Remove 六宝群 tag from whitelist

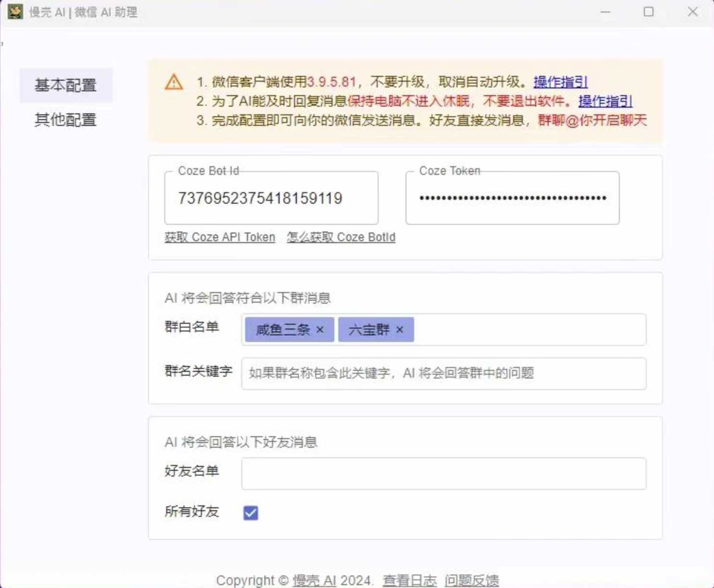(400, 330)
